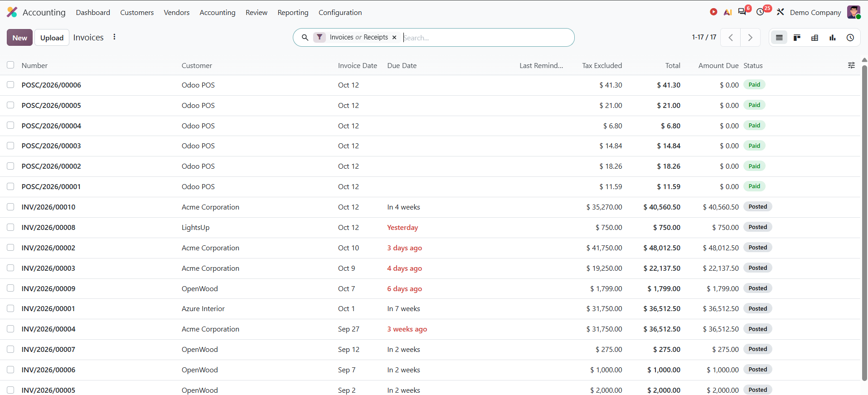Click the search magnifier icon
The image size is (868, 395).
pos(305,37)
